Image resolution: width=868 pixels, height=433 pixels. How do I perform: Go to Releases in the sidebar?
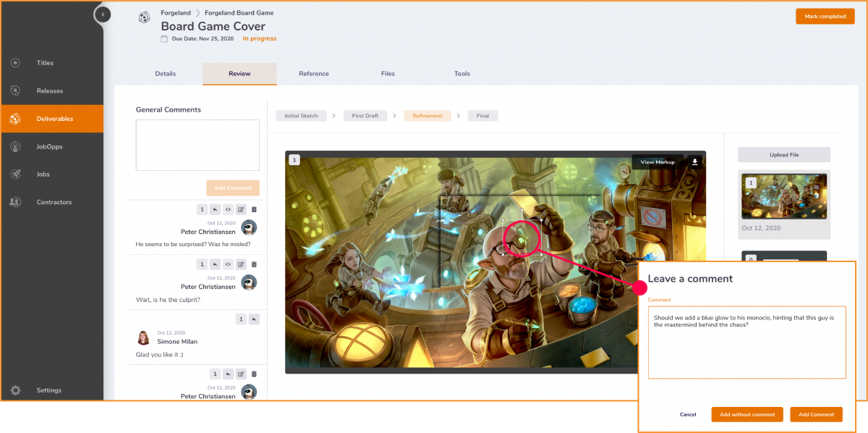[49, 91]
